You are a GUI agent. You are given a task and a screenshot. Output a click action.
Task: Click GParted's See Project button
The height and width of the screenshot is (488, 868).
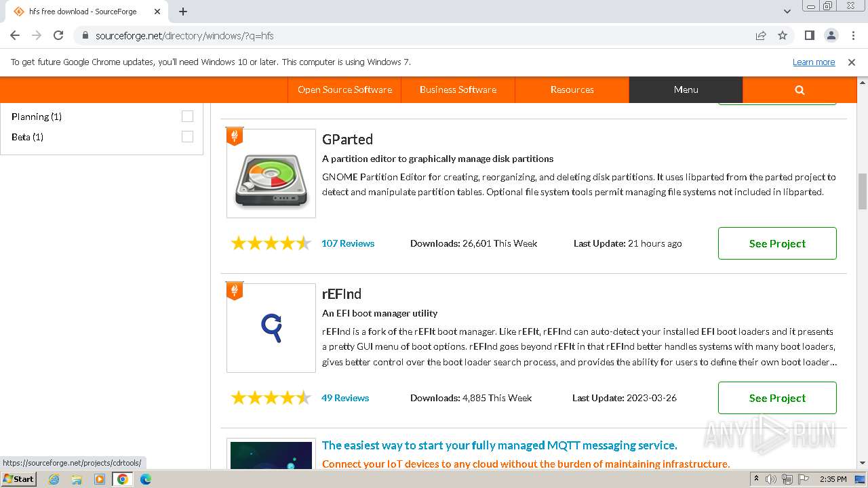pyautogui.click(x=777, y=243)
